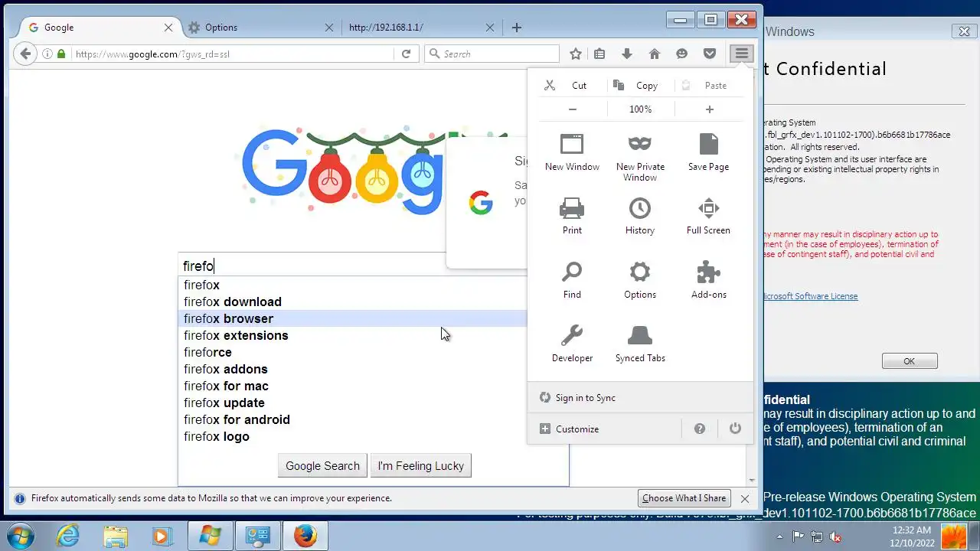Select the 'firefox browser' suggestion
Viewport: 980px width, 551px height.
click(x=352, y=318)
